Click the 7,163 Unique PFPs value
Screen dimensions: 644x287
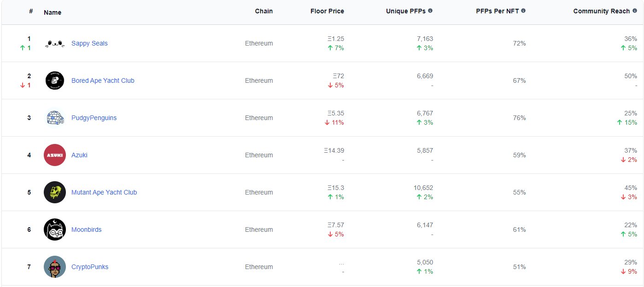[425, 39]
